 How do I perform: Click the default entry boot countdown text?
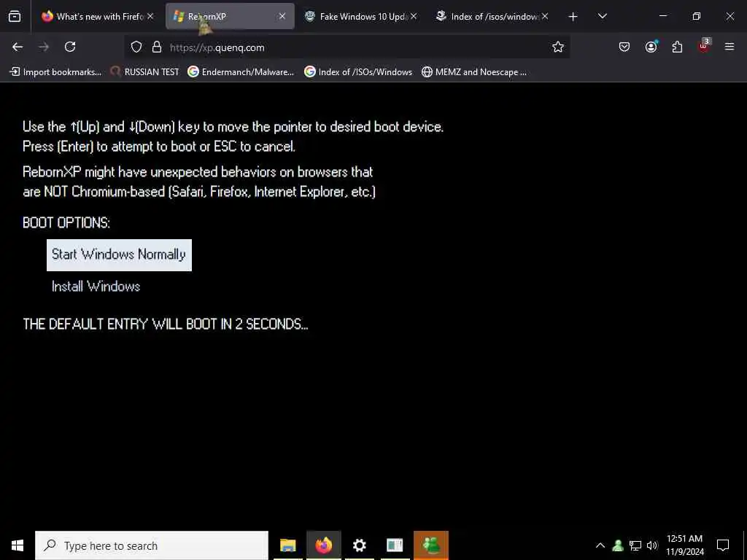[166, 324]
